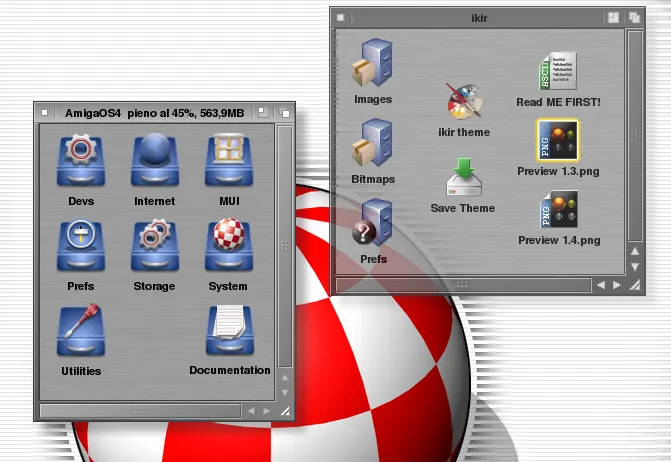
Task: Click the Storage drawer icon
Action: [154, 247]
